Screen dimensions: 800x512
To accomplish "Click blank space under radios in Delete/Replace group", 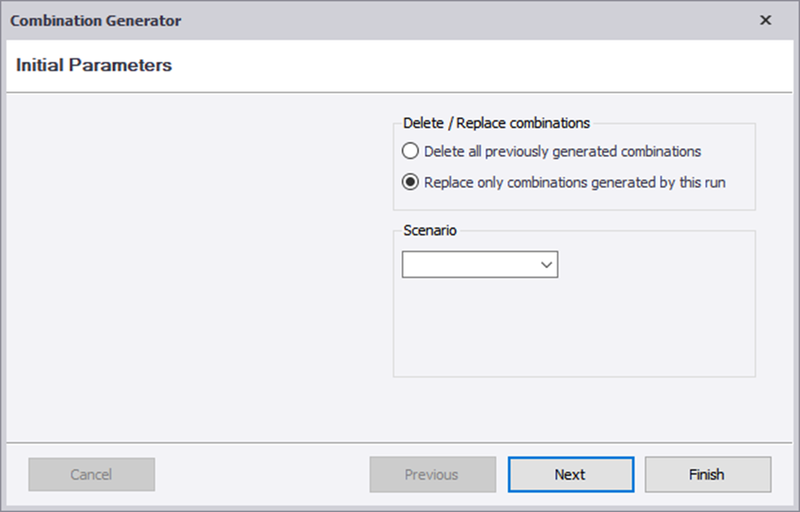I will pyautogui.click(x=574, y=200).
